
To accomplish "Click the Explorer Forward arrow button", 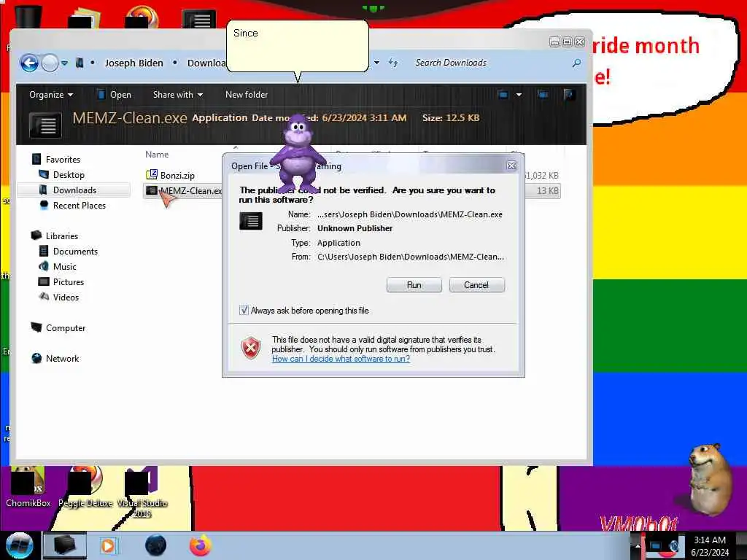I will pyautogui.click(x=50, y=63).
